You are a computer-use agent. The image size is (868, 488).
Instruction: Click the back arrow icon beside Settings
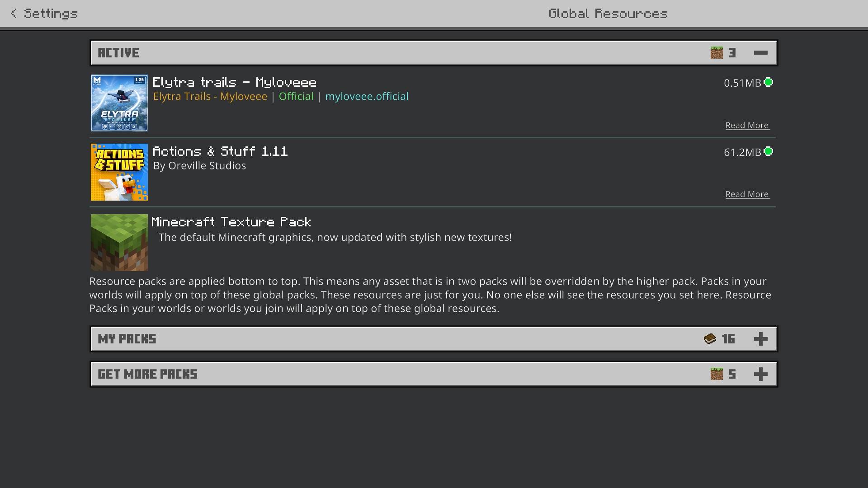(14, 14)
